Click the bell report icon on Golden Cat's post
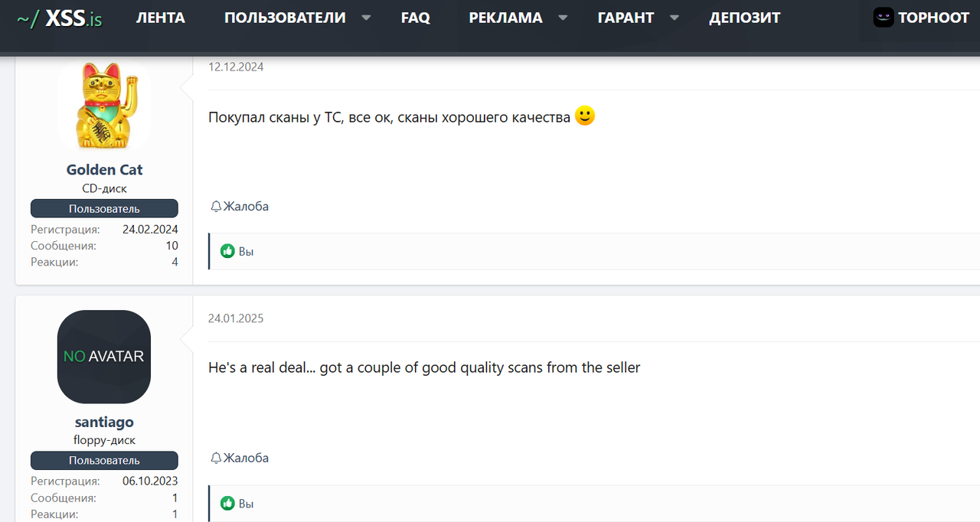Viewport: 980px width, 522px height. coord(216,207)
